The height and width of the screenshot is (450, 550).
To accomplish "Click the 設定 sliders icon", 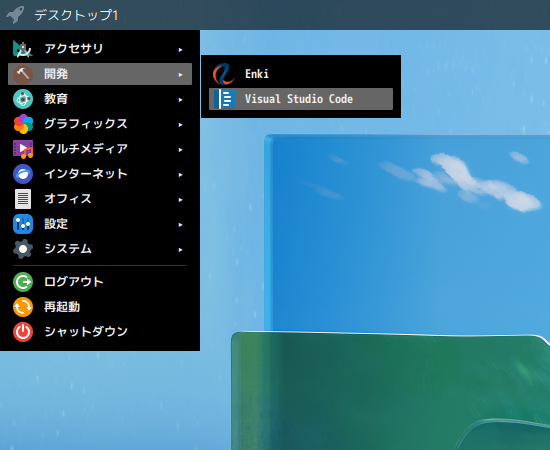I will click(x=23, y=224).
